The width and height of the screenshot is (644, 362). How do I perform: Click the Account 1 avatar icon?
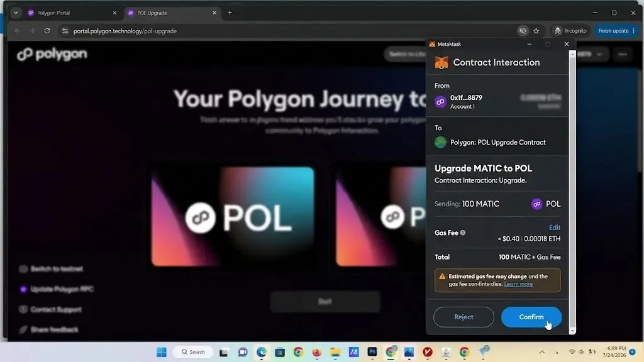440,102
